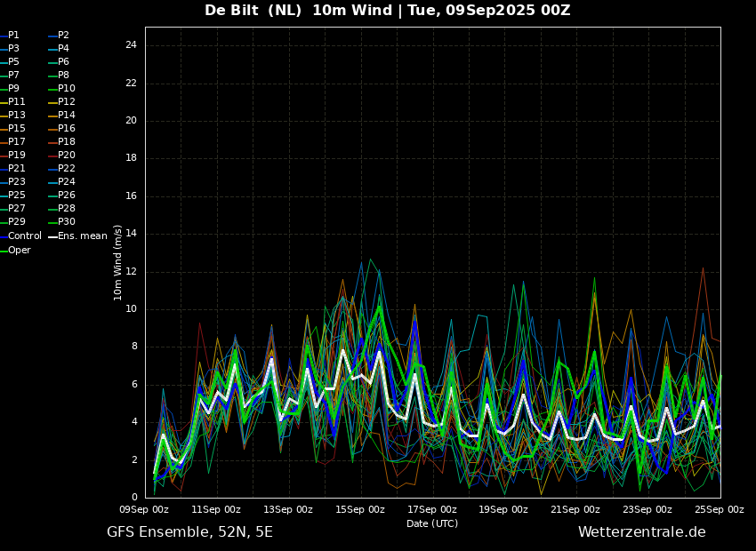This screenshot has height=551, width=756.
Task: Click the 10m Wind (m/s) axis title
Action: point(117,262)
